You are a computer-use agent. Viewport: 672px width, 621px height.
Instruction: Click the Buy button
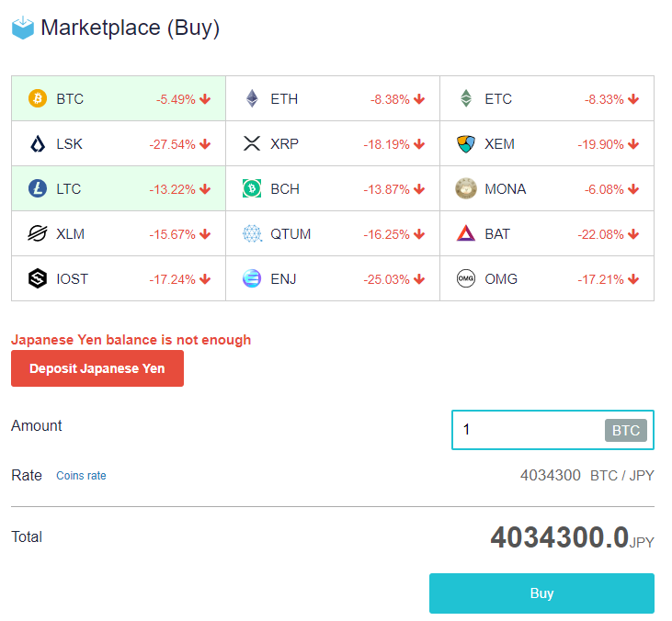click(541, 593)
